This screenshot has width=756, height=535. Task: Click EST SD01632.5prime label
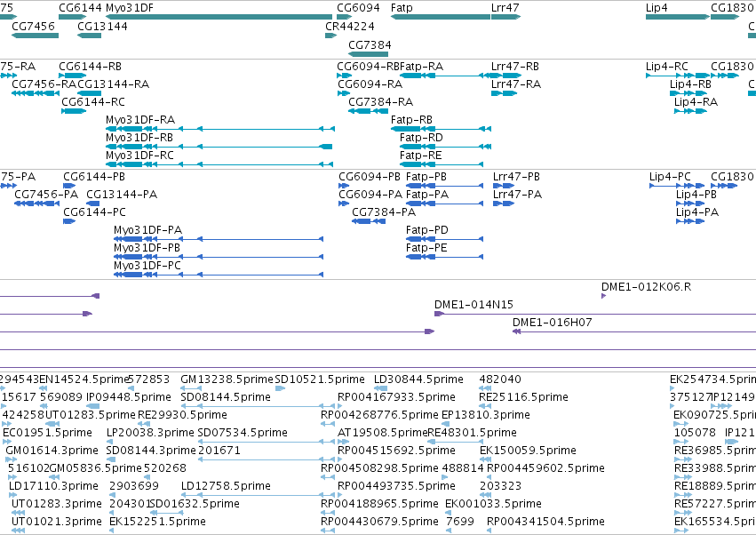(x=195, y=505)
